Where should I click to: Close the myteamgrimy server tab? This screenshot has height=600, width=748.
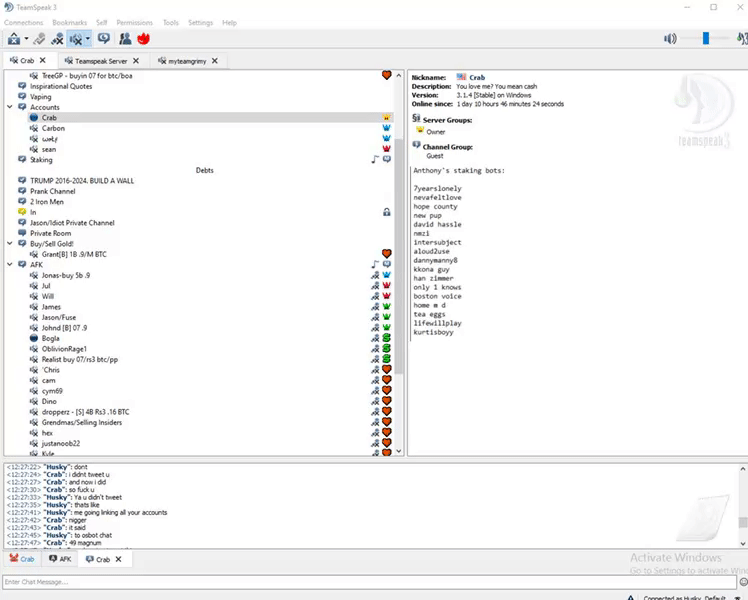pyautogui.click(x=215, y=61)
